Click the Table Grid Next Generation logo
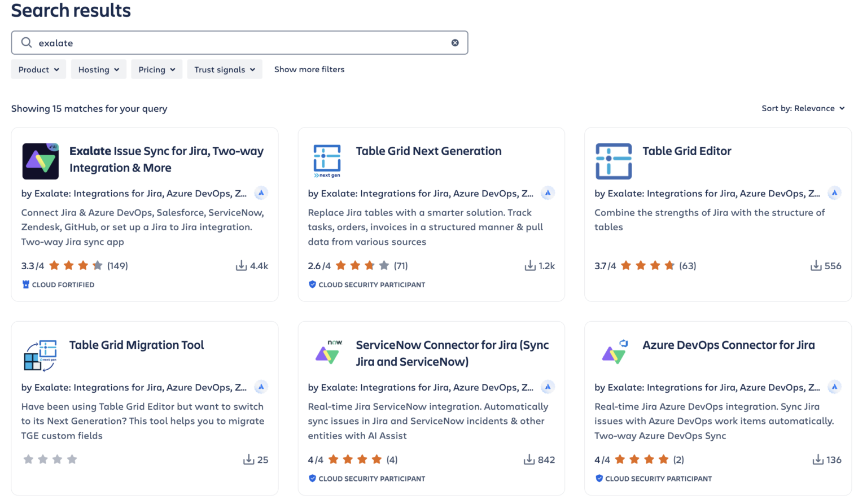 point(327,161)
